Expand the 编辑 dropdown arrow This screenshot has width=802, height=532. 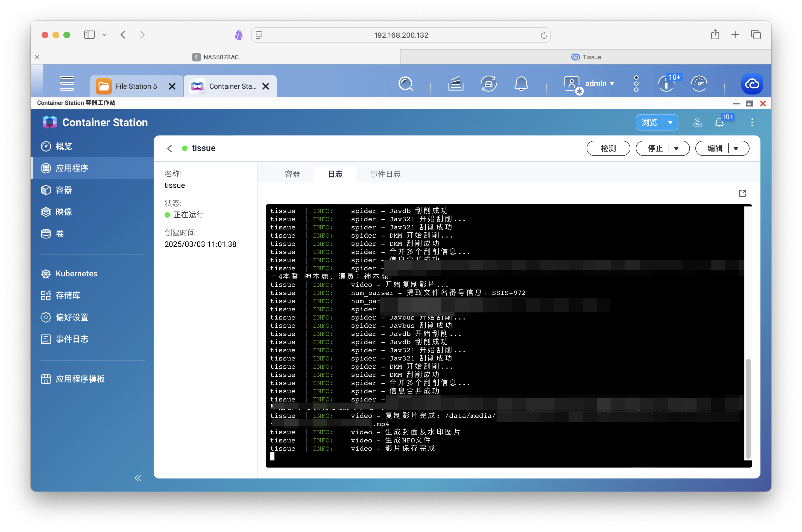tap(736, 149)
